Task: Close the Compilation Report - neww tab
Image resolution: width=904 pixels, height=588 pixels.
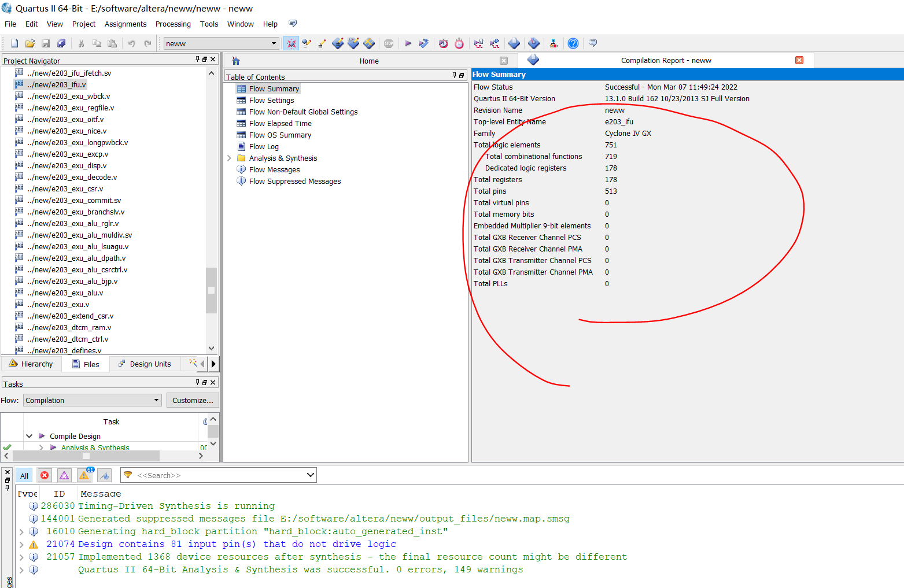Action: click(799, 60)
